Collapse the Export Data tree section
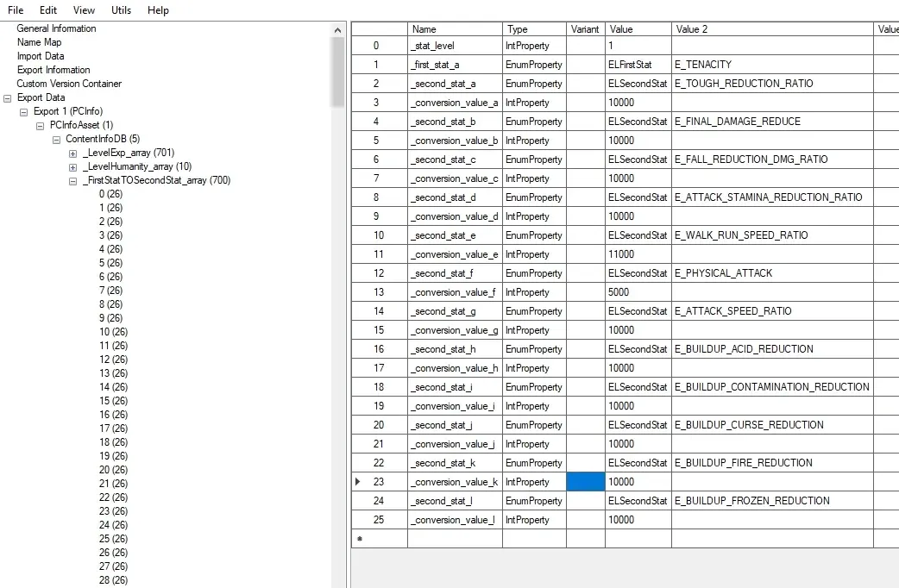The height and width of the screenshot is (588, 899). [8, 97]
